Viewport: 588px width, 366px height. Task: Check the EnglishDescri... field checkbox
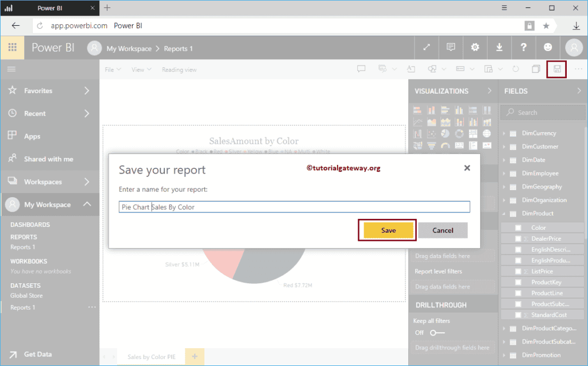point(519,249)
